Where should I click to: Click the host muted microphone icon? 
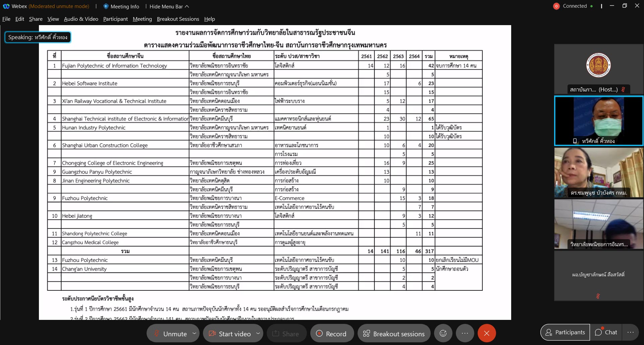(x=623, y=89)
